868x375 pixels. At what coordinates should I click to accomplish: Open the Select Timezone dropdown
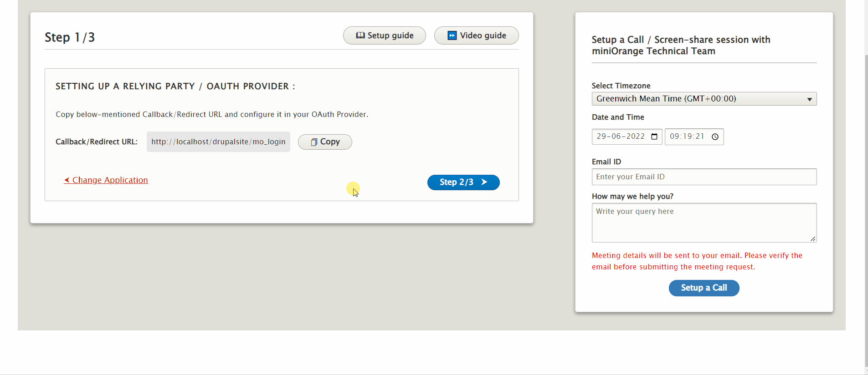click(x=704, y=99)
